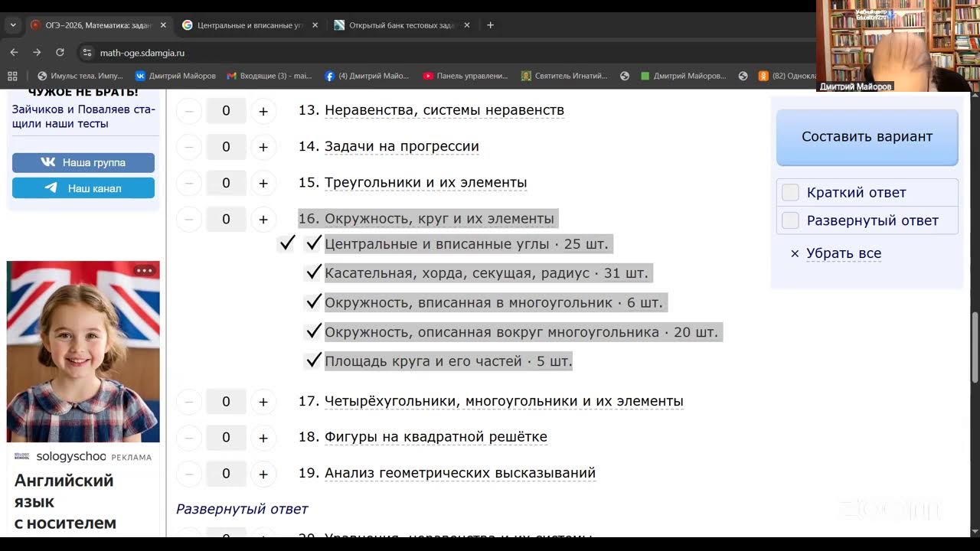The image size is (980, 551).
Task: Collapse topic 16 Окружность, круг и их элементы
Action: [439, 219]
